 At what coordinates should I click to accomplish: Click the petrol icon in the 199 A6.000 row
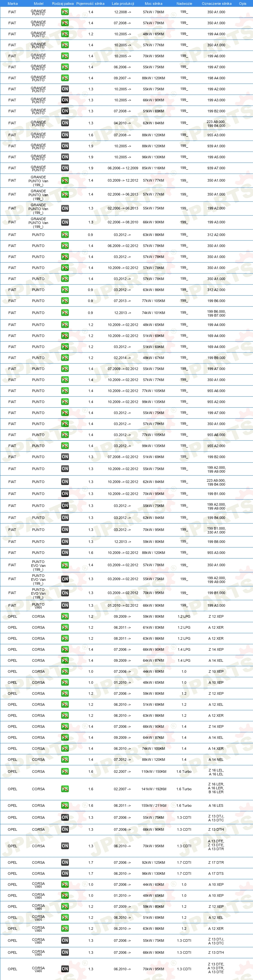click(65, 56)
